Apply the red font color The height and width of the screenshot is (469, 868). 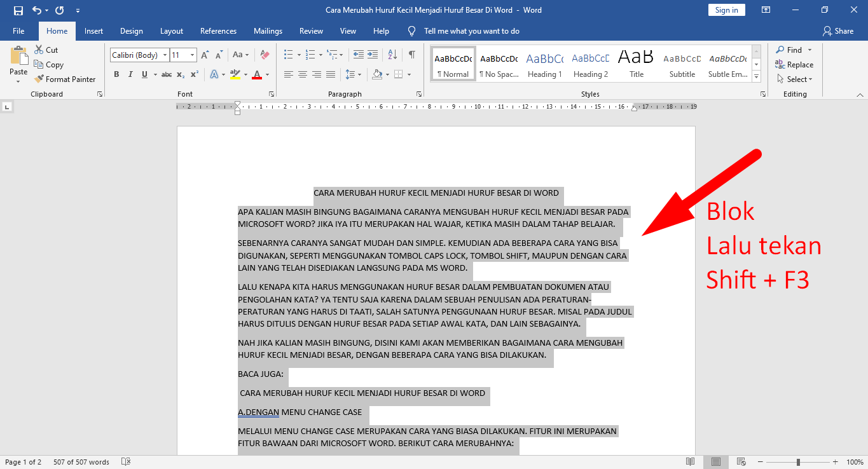point(257,74)
